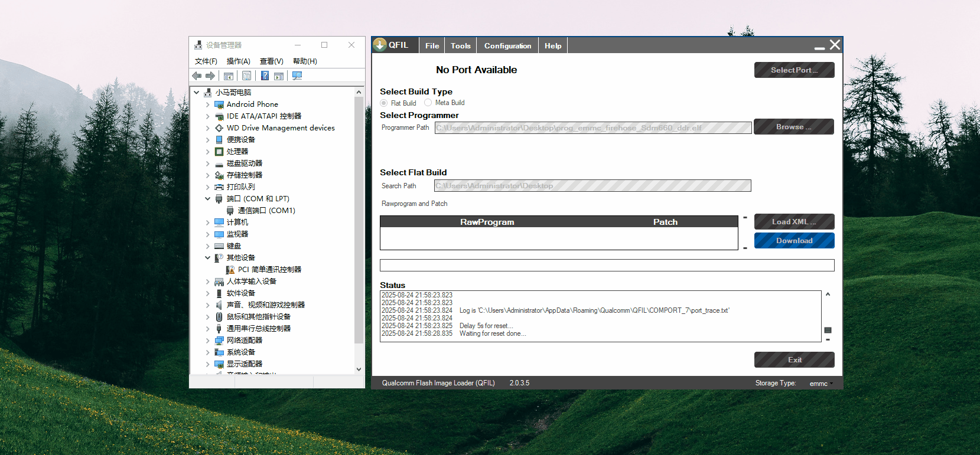Click the Patch column header
The height and width of the screenshot is (455, 980).
coord(665,222)
